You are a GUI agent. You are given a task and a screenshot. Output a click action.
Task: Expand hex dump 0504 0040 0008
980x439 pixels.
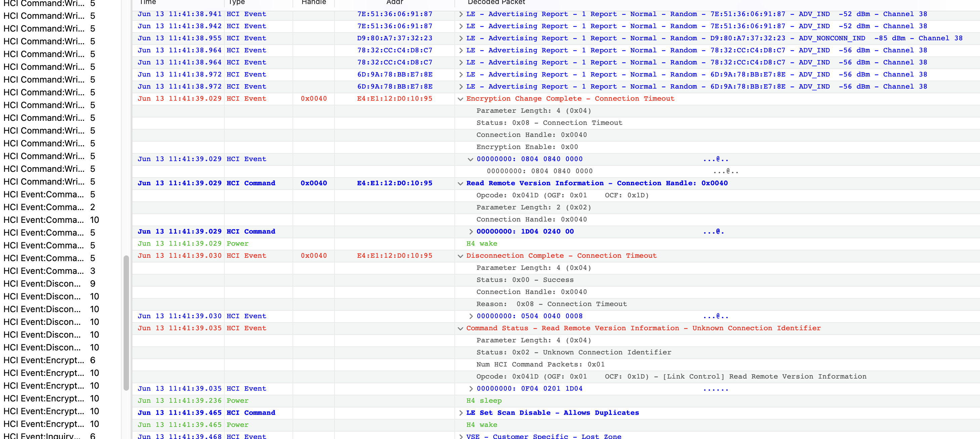coord(471,316)
